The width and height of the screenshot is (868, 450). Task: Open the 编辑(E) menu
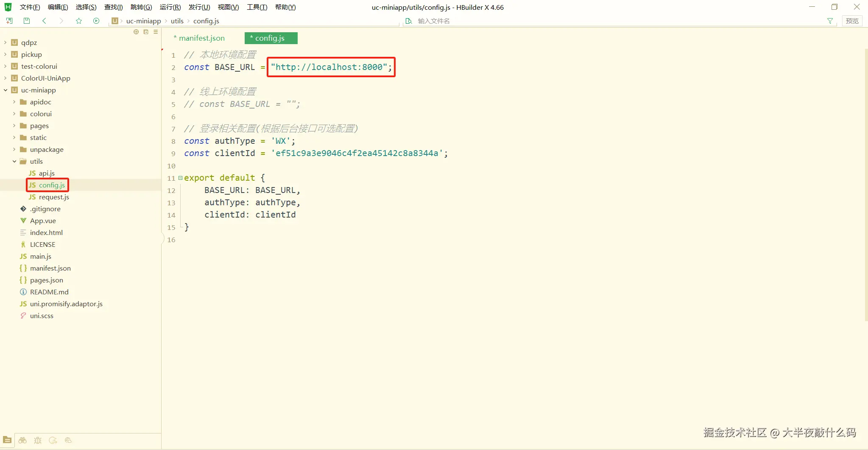[58, 7]
